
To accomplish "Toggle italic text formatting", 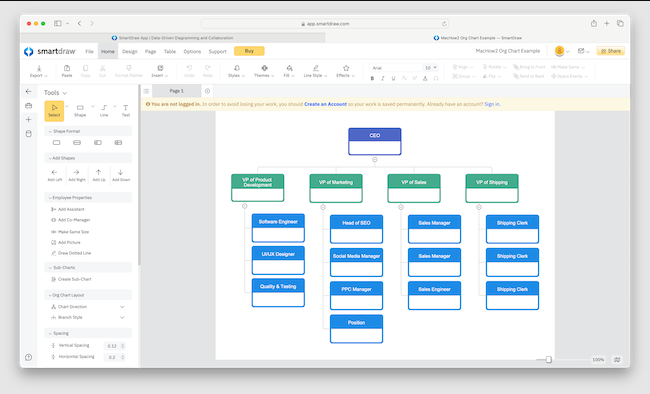I will point(383,78).
